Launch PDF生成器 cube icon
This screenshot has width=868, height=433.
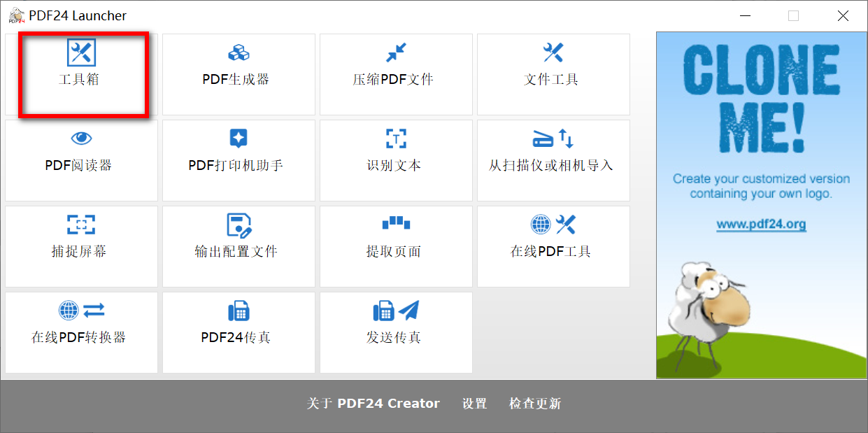[x=239, y=52]
